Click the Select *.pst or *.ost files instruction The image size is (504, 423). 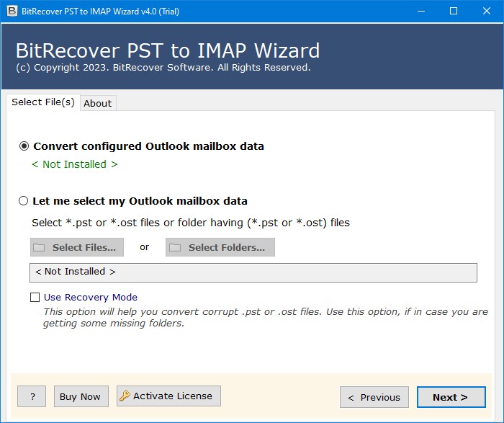click(x=191, y=223)
